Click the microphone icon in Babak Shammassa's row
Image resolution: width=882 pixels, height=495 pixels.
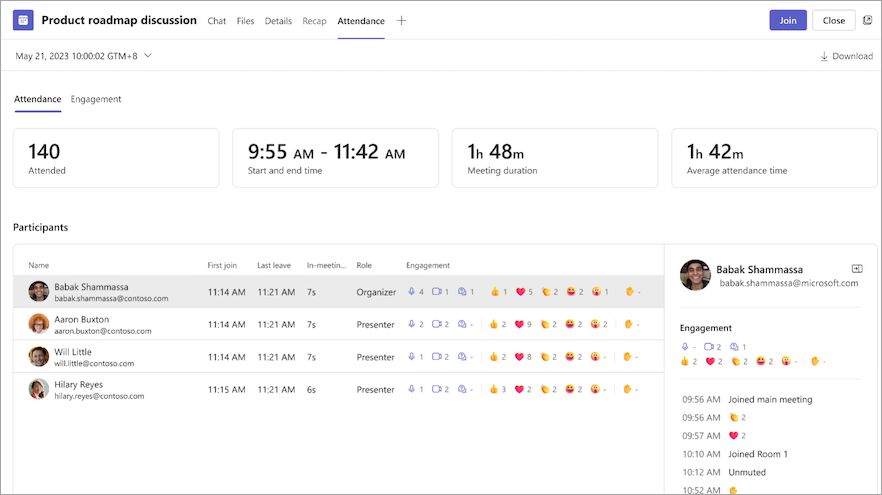[410, 292]
